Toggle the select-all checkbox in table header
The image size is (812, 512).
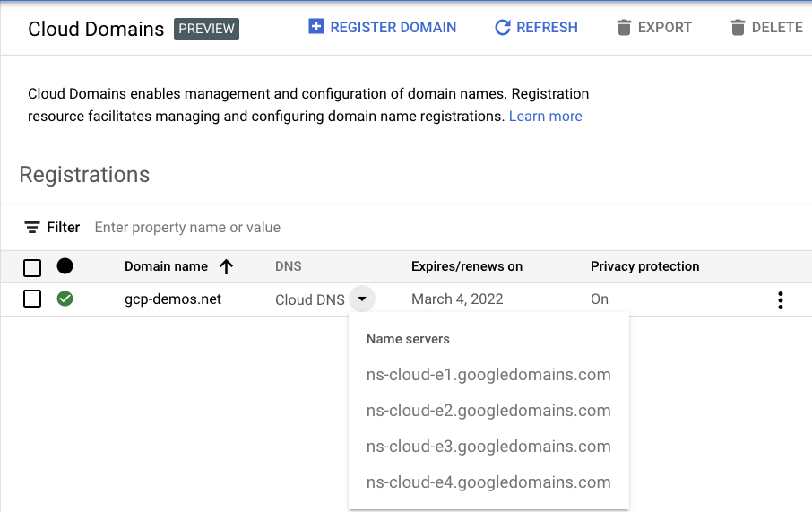pyautogui.click(x=32, y=267)
